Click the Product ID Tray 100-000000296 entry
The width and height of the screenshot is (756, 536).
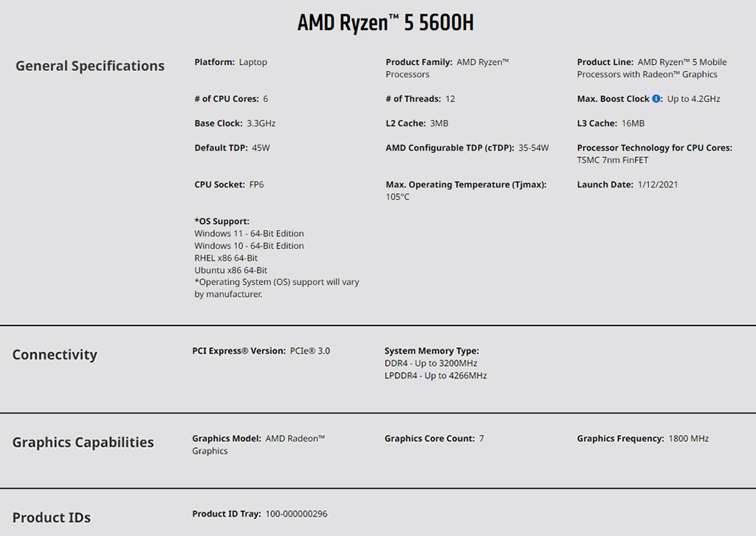tap(260, 514)
